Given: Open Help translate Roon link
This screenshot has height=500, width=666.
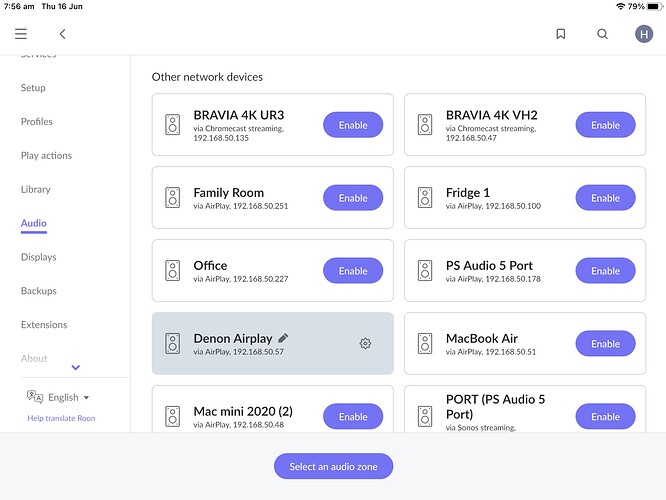Looking at the screenshot, I should click(x=61, y=418).
